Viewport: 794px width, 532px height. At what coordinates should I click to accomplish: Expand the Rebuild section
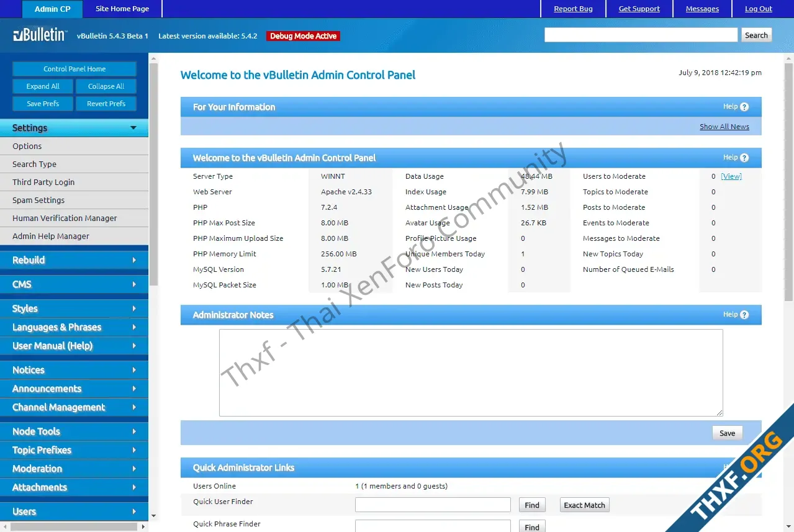coord(74,260)
